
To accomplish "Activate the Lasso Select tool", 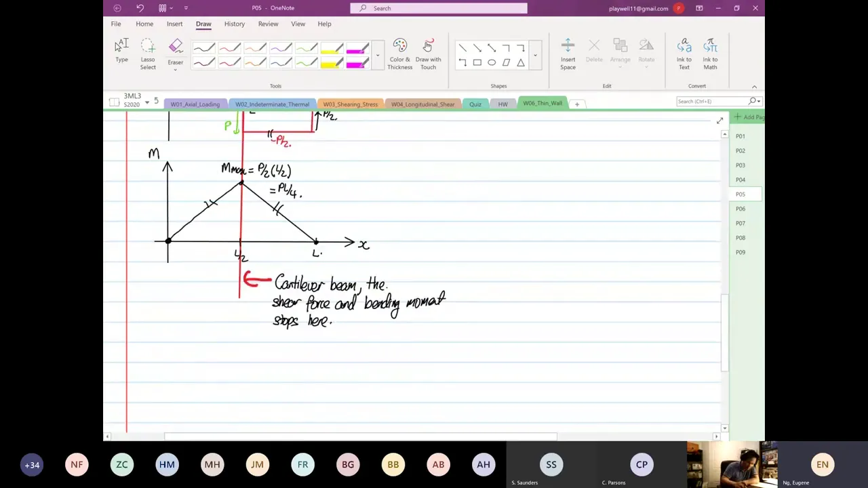I will 148,54.
